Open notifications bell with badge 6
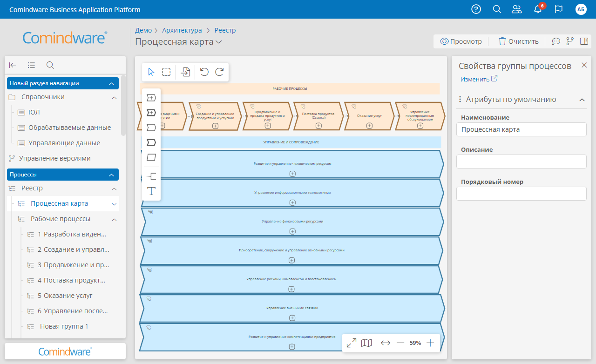This screenshot has width=596, height=364. pos(538,9)
